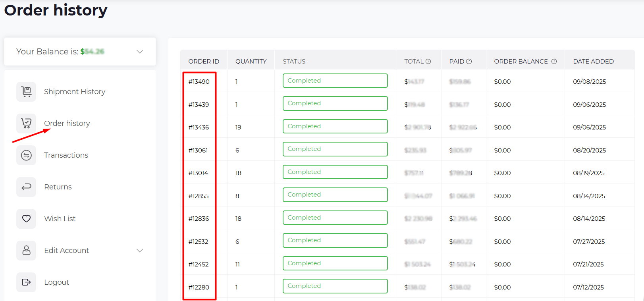Click the STATUS column header
The image size is (644, 301).
tap(294, 62)
